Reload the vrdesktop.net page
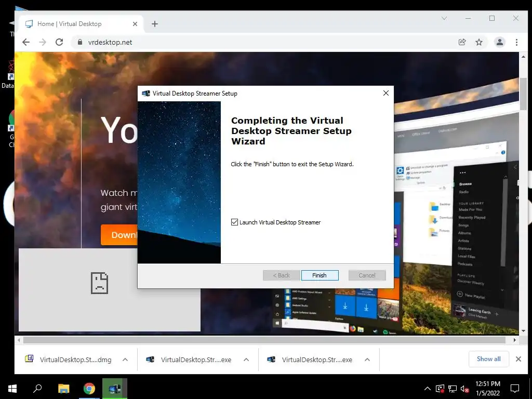The width and height of the screenshot is (532, 399). [x=59, y=42]
